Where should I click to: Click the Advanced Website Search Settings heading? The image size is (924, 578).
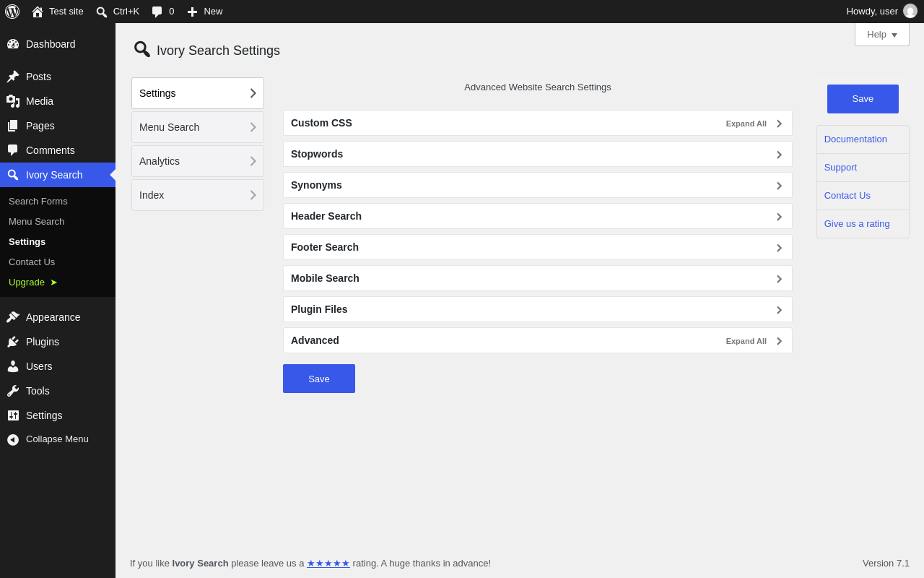(x=538, y=87)
